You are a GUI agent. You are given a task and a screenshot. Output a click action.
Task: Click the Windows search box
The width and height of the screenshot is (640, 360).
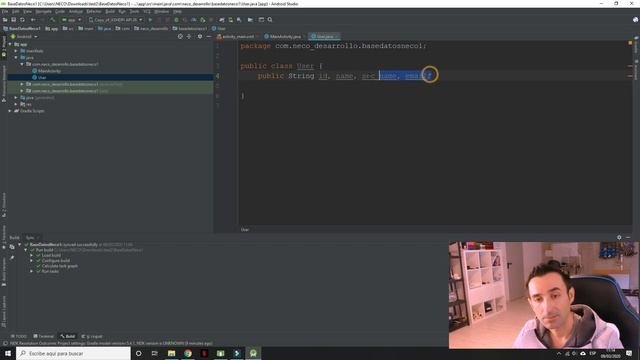point(73,353)
